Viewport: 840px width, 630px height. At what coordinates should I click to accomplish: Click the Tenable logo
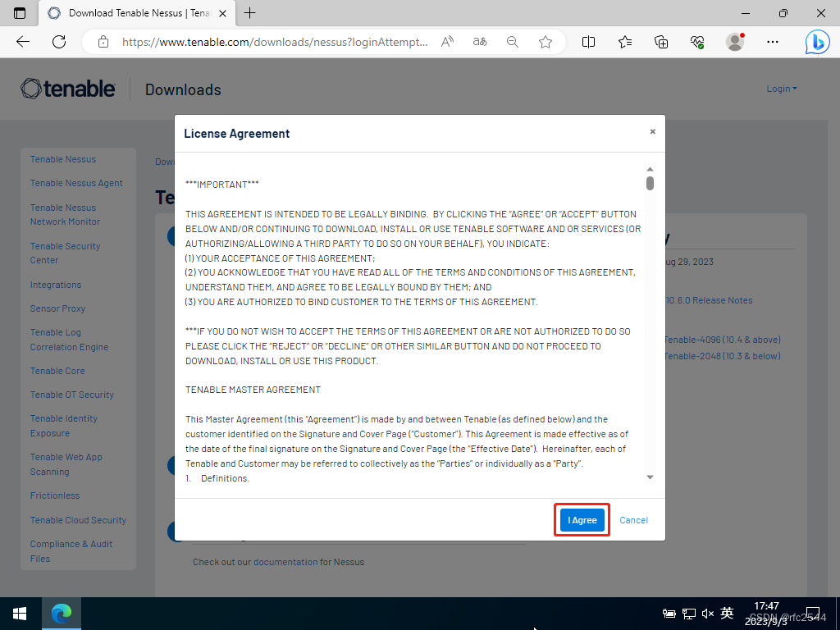67,89
